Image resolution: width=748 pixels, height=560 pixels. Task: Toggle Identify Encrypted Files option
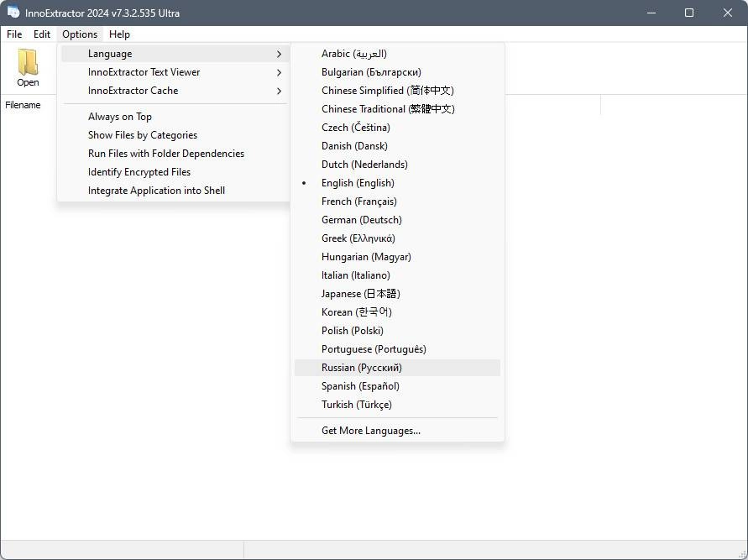pyautogui.click(x=175, y=172)
